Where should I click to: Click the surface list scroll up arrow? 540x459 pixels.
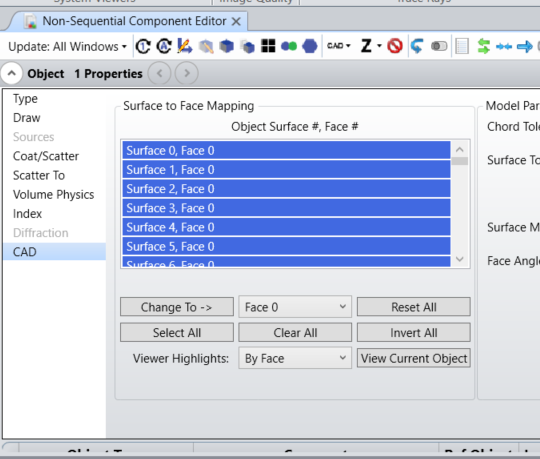(x=460, y=149)
